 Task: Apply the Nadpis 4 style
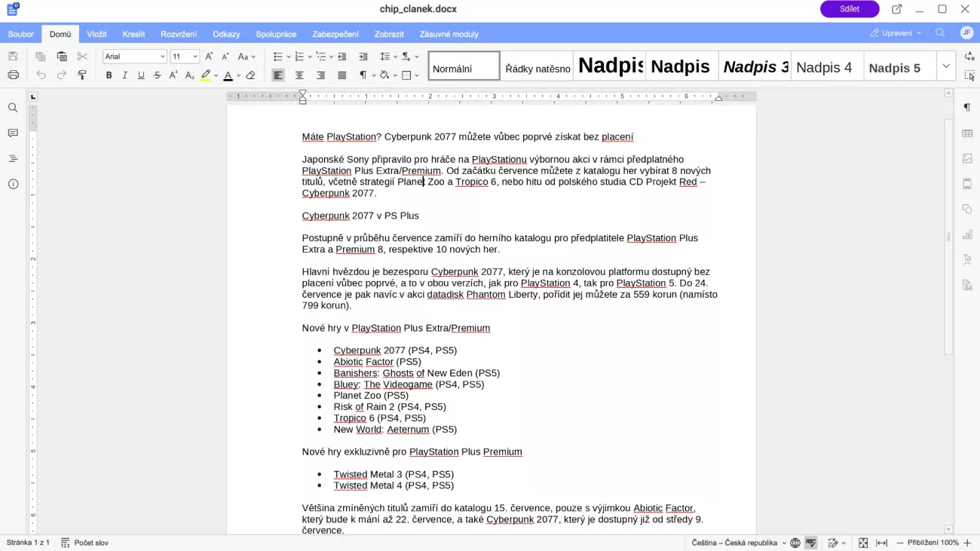tap(824, 67)
